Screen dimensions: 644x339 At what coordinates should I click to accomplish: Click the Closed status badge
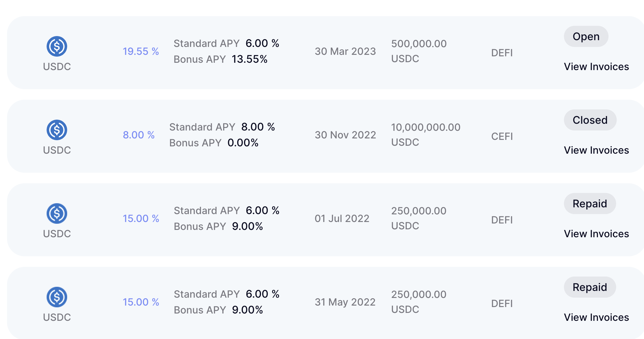tap(590, 120)
